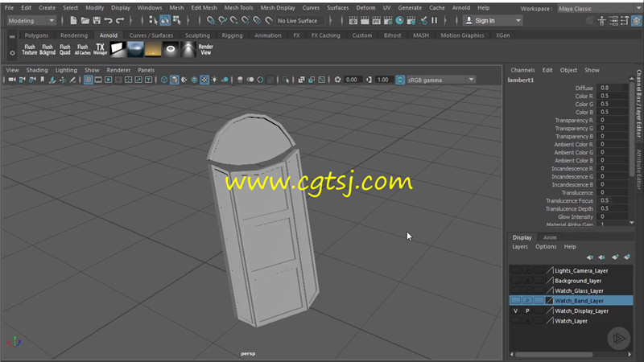
Task: Toggle use all lights bulb icon
Action: tap(215, 80)
